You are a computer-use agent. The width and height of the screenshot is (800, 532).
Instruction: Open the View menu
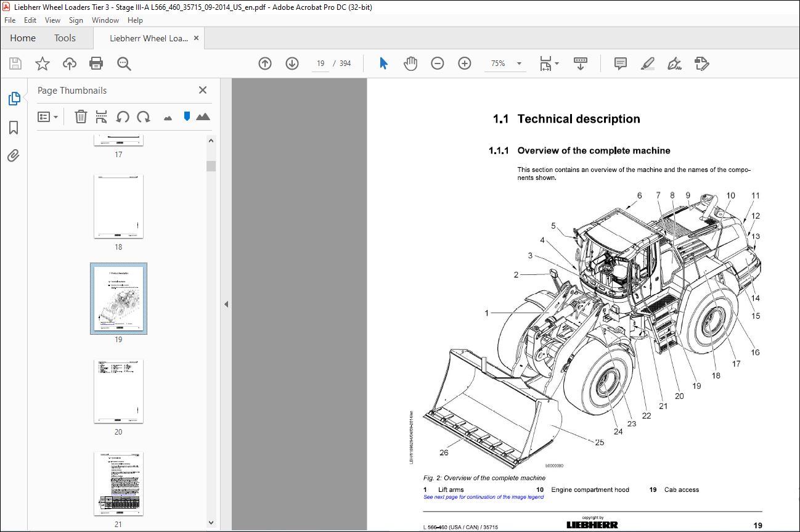click(53, 20)
